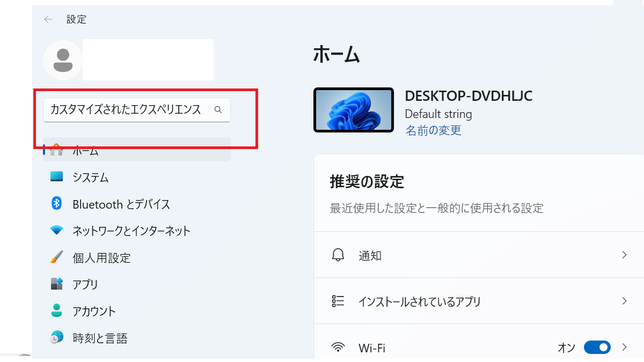This screenshot has height=362, width=644.
Task: Click the search magnifier icon in the search box
Action: tap(218, 109)
